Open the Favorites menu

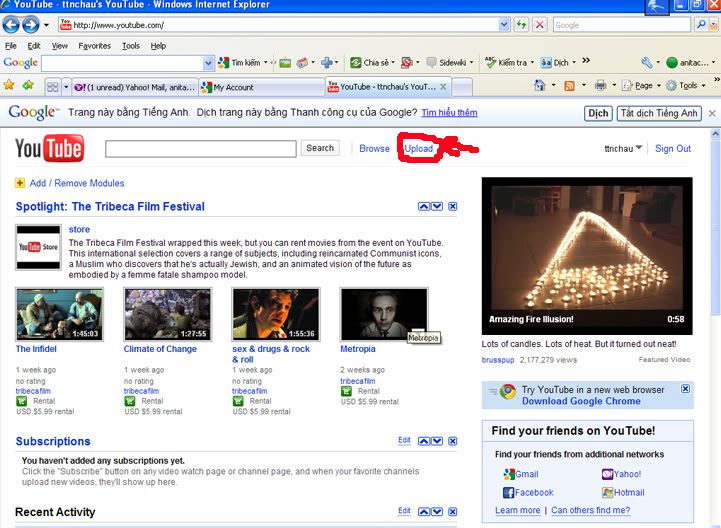[x=94, y=46]
